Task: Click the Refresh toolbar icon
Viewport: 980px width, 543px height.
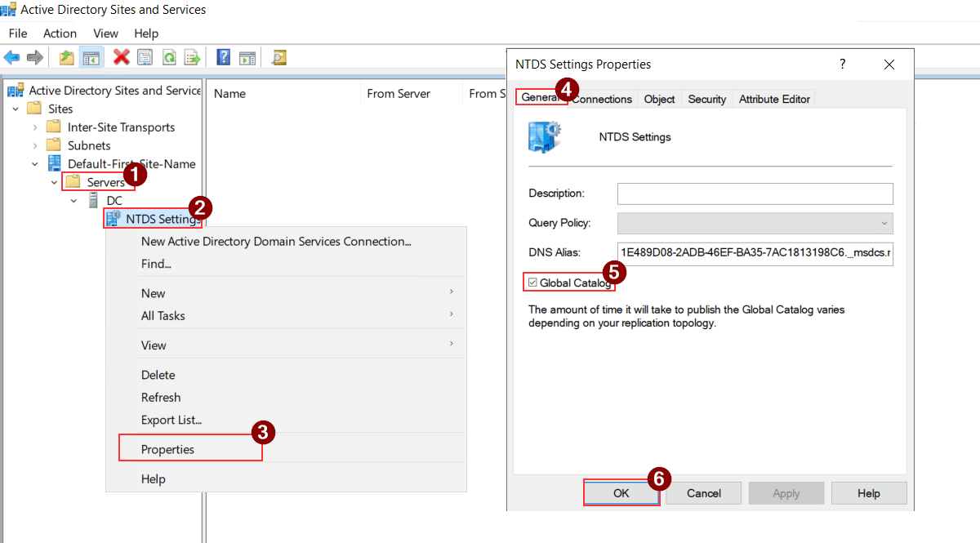Action: click(x=168, y=57)
